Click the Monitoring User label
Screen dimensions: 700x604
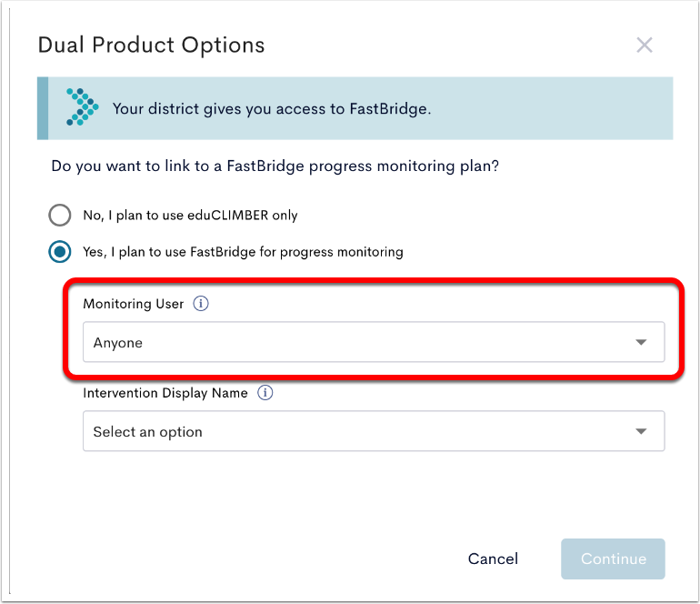[134, 304]
